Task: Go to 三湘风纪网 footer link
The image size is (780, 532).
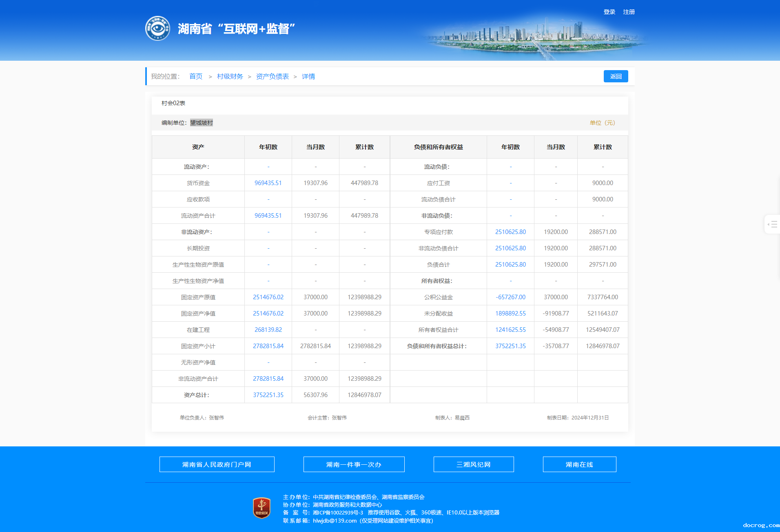Action: (x=473, y=464)
